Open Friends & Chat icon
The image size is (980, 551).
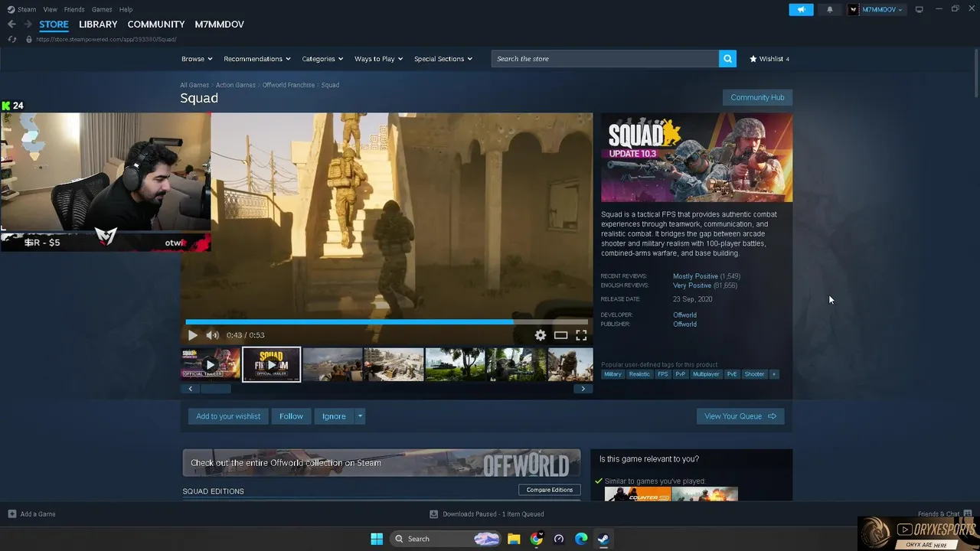(968, 514)
